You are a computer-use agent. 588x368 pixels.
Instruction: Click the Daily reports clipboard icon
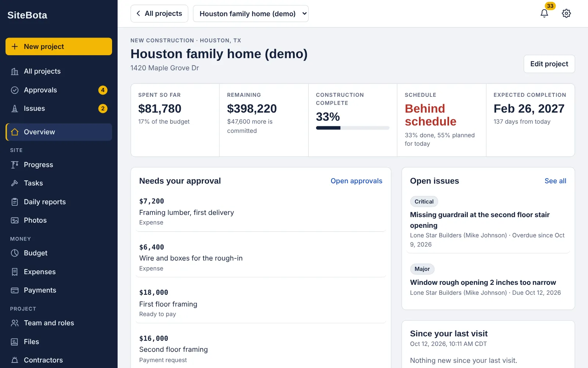tap(15, 202)
